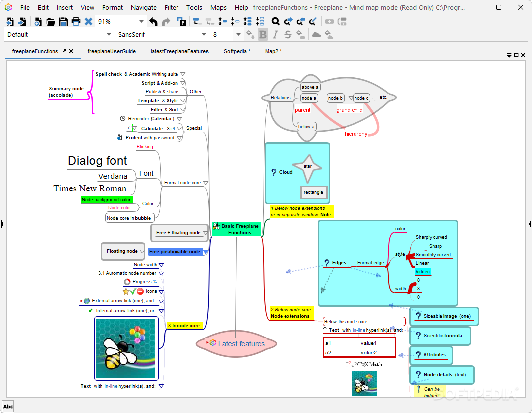Open the Maps menu
Image resolution: width=532 pixels, height=413 pixels.
point(218,7)
